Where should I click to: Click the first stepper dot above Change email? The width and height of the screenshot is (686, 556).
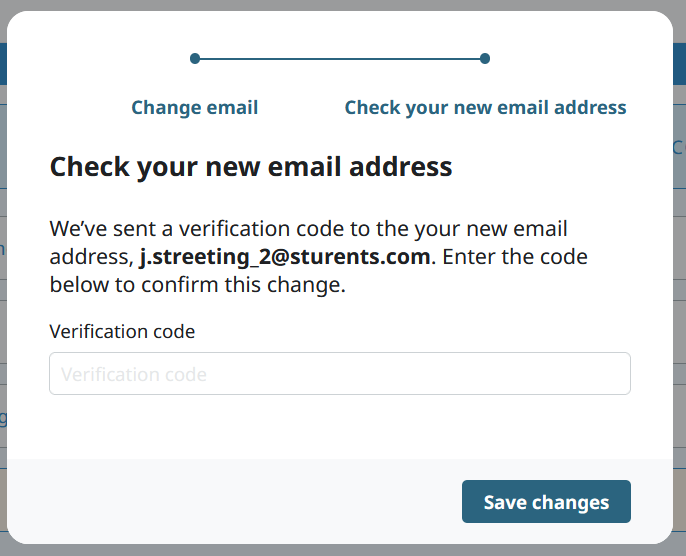[x=195, y=59]
